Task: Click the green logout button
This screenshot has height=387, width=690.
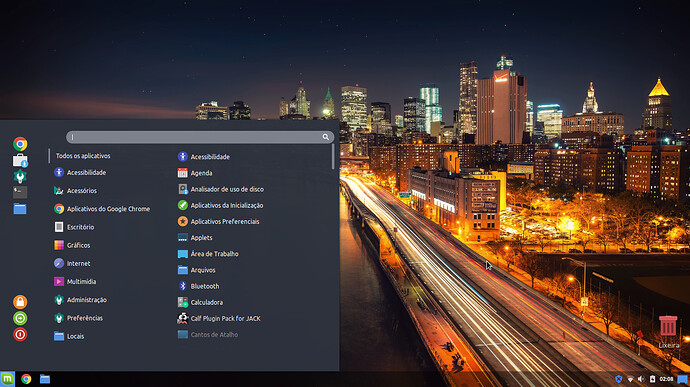Action: pos(20,318)
